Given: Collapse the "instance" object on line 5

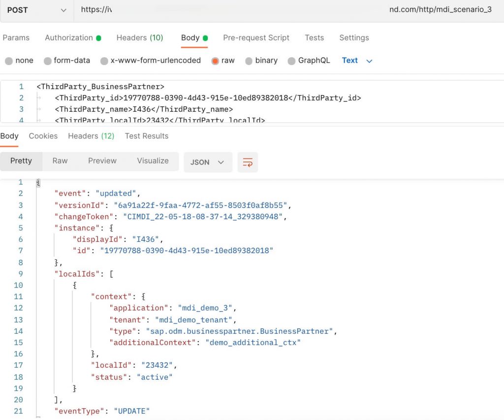Looking at the screenshot, I should click(111, 228).
